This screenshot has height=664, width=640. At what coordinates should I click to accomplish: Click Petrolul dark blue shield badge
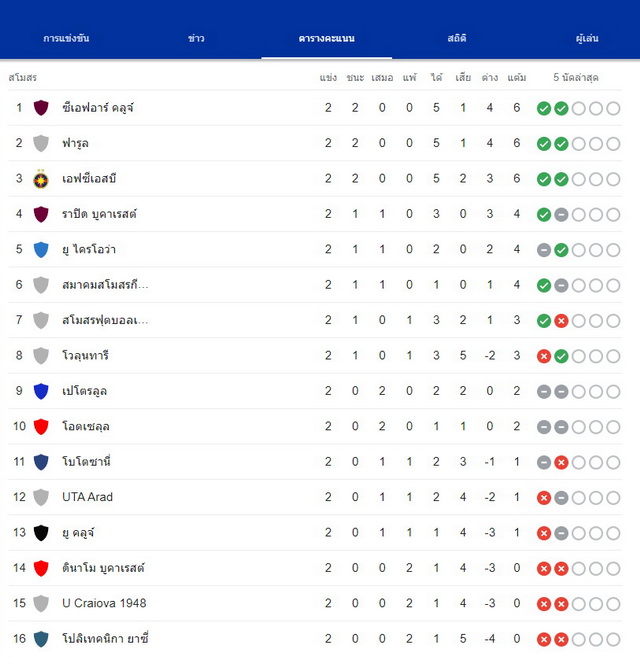click(41, 391)
